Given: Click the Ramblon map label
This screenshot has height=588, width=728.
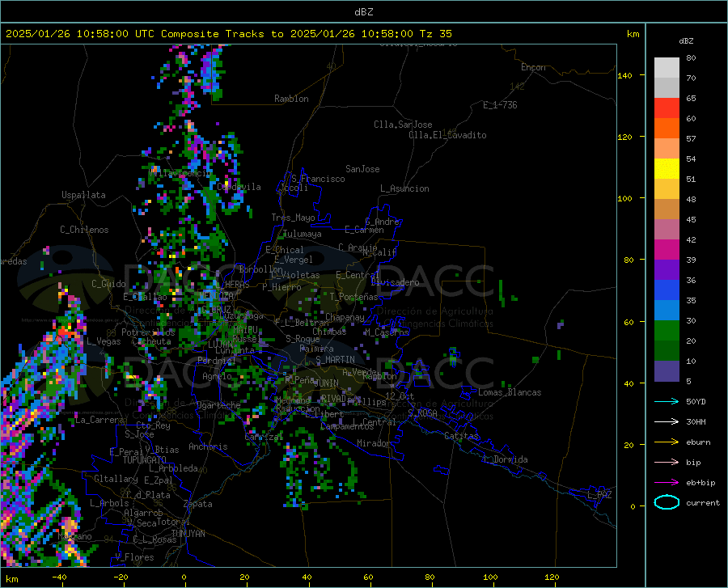Looking at the screenshot, I should 291,99.
